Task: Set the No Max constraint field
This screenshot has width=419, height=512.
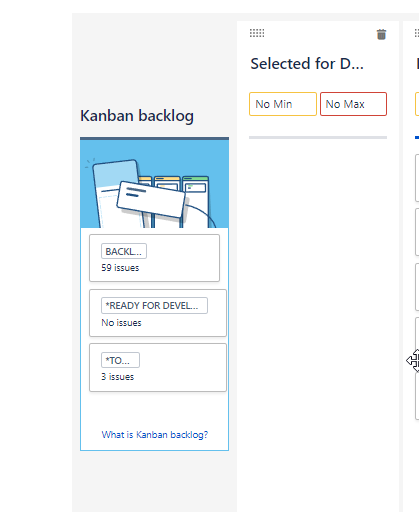Action: pos(353,104)
